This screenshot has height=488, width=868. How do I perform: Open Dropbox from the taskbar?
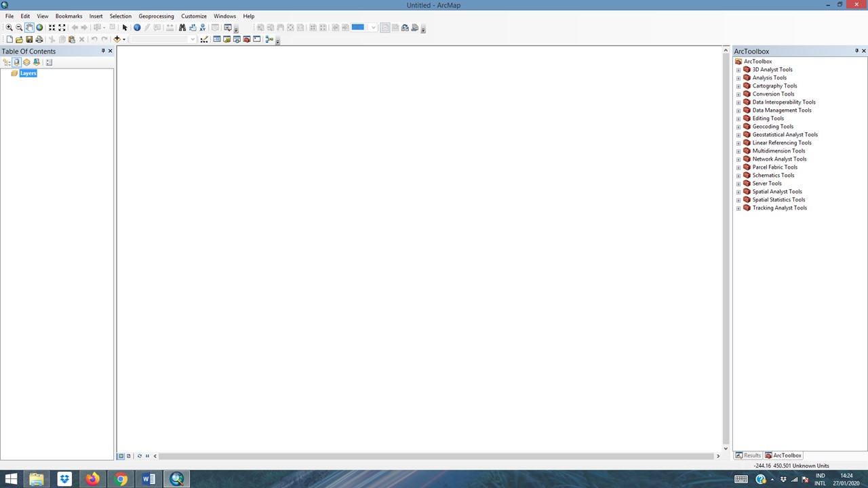click(x=64, y=479)
